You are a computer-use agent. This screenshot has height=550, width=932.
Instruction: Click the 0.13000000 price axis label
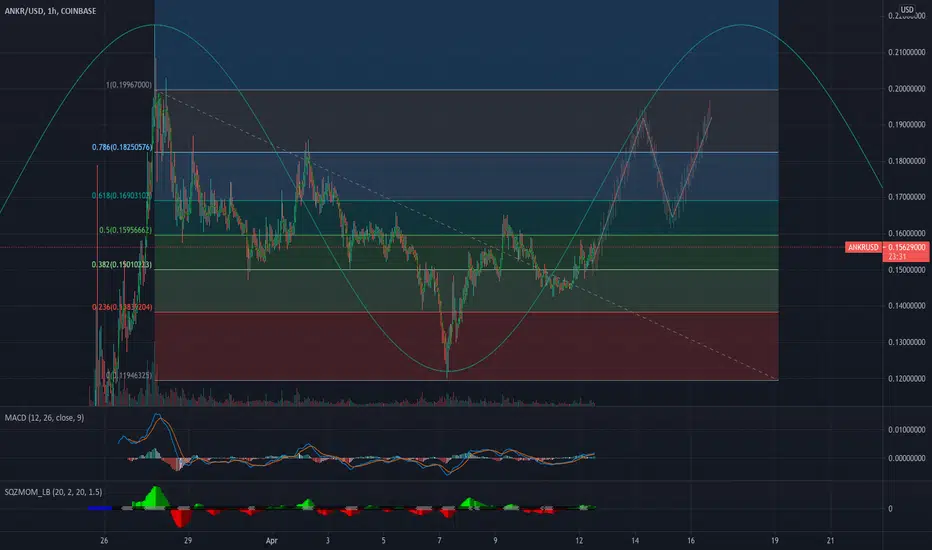906,342
